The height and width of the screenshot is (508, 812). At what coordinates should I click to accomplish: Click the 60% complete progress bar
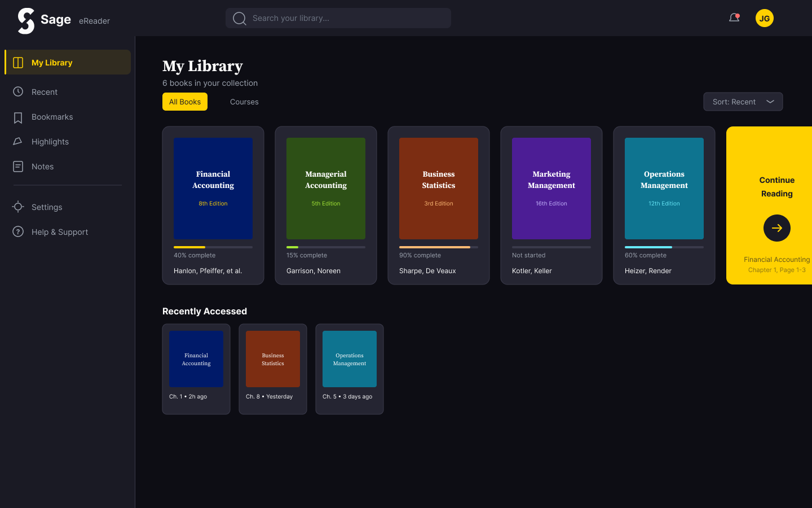pyautogui.click(x=664, y=247)
